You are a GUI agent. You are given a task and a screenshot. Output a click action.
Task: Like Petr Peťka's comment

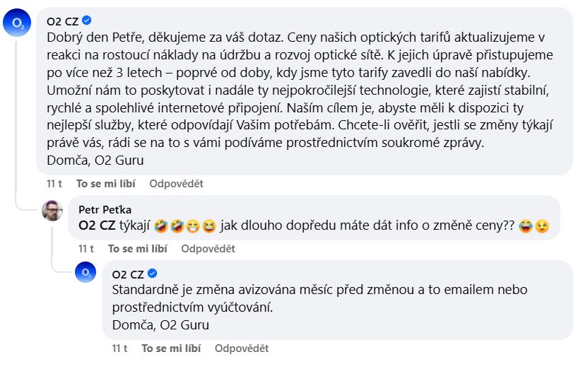click(137, 249)
